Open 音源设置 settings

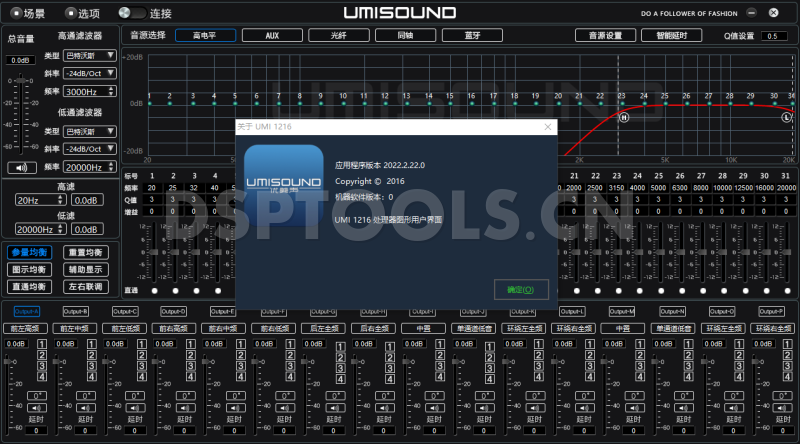point(606,35)
